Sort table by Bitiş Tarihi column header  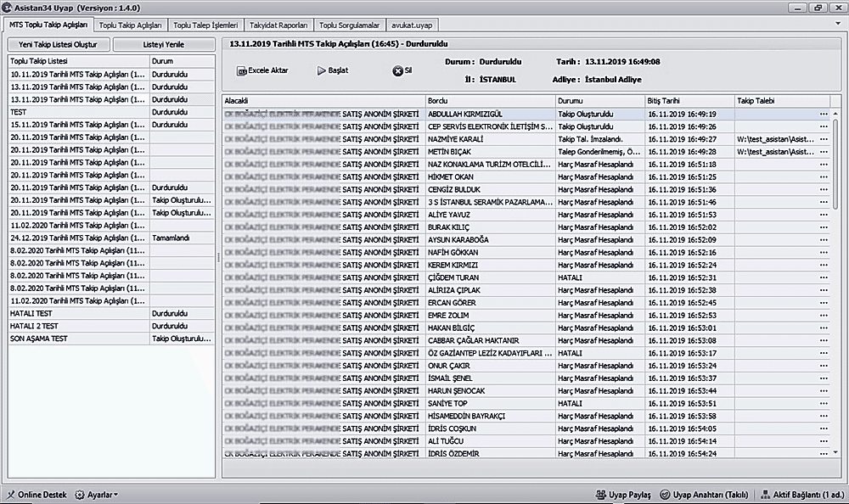pos(688,101)
